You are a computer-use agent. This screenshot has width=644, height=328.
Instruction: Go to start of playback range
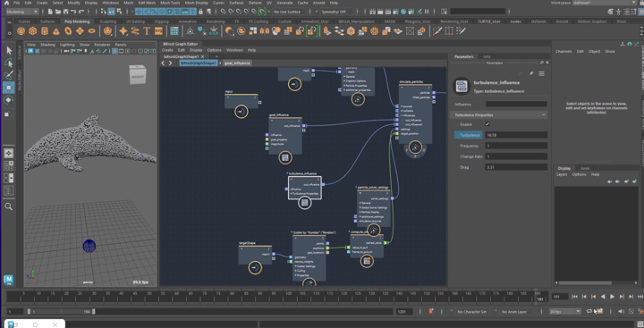(574, 297)
